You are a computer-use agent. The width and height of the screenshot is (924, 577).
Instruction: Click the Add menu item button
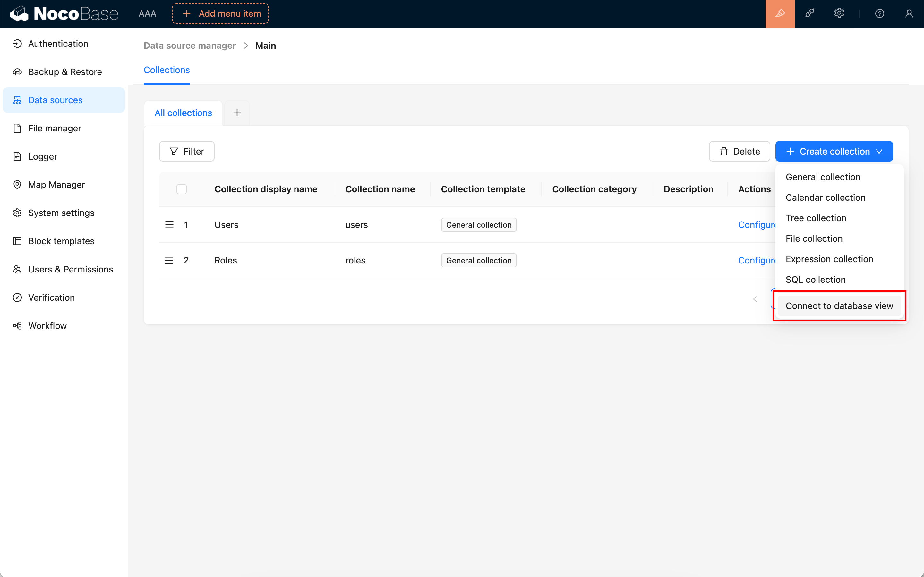pos(220,14)
